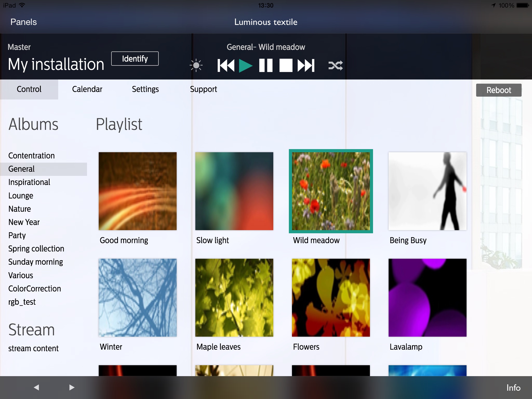Open stream content under Stream
This screenshot has height=399, width=532.
click(x=34, y=348)
